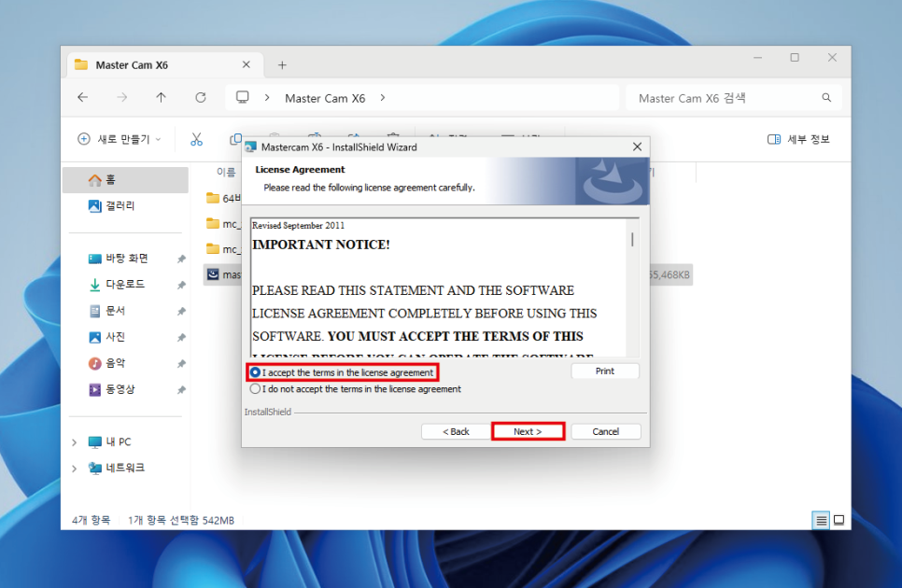Expand chevron after PC icon in address bar
This screenshot has width=902, height=588.
pyautogui.click(x=267, y=98)
